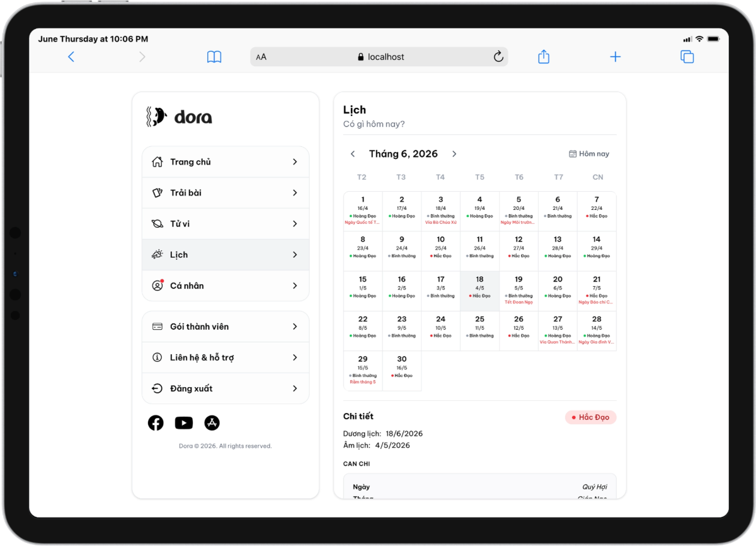Image resolution: width=756 pixels, height=546 pixels.
Task: Select day 7 in the calendar
Action: point(597,211)
